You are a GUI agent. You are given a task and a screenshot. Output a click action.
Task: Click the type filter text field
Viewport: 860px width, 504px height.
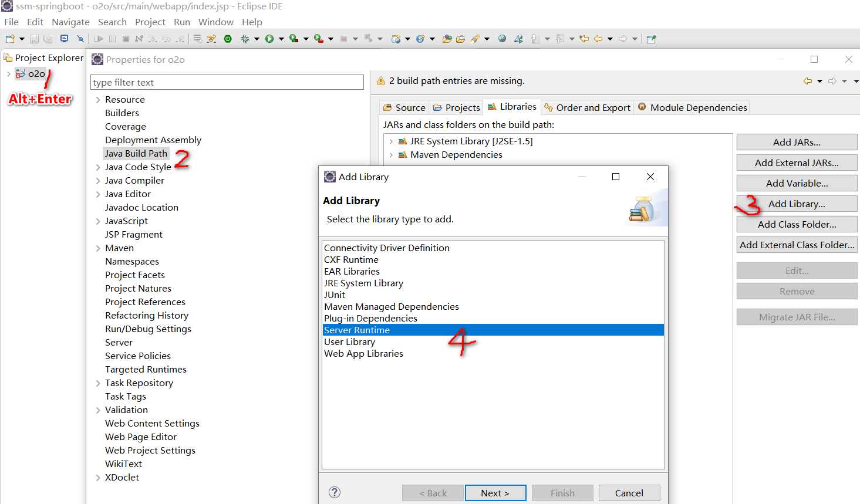[x=227, y=82]
